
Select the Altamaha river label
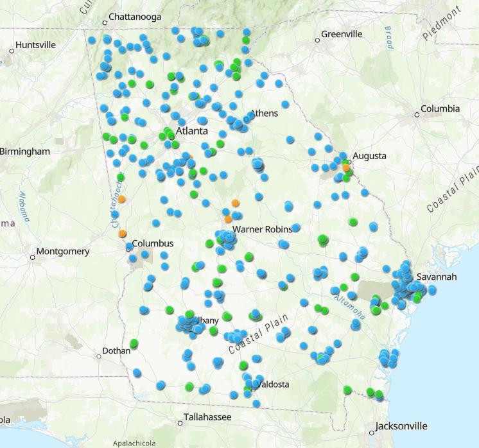[349, 307]
